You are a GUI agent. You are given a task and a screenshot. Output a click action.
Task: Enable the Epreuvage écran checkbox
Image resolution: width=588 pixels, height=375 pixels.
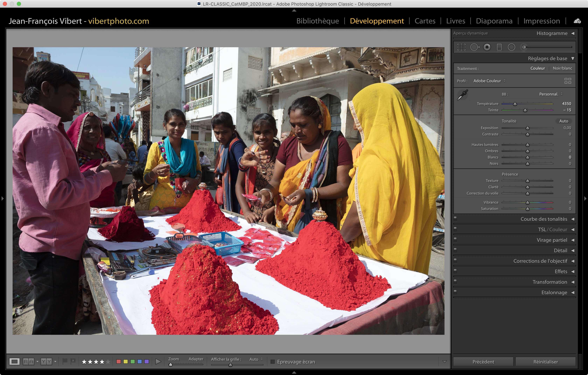tap(272, 362)
